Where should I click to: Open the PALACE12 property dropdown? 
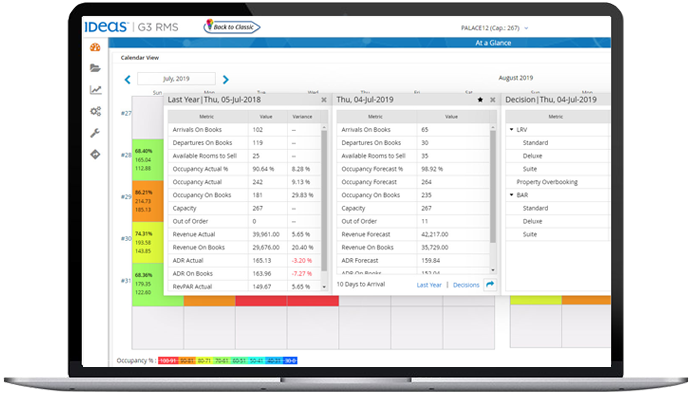pyautogui.click(x=494, y=28)
